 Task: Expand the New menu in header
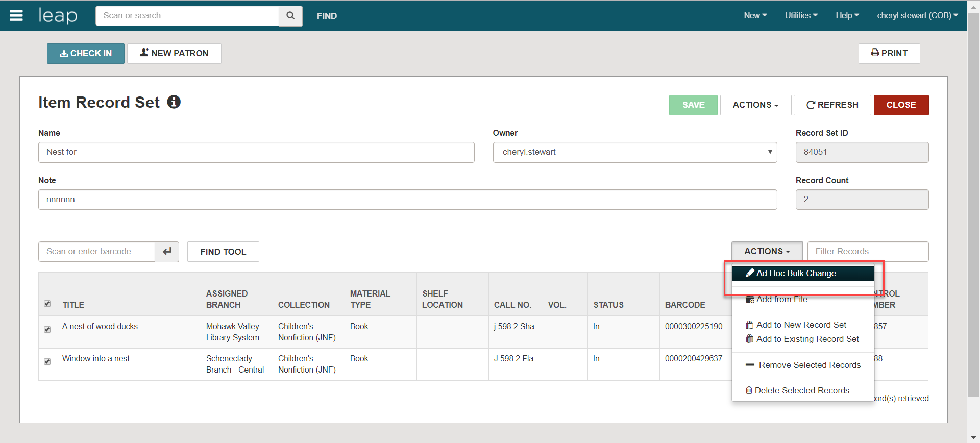tap(755, 16)
